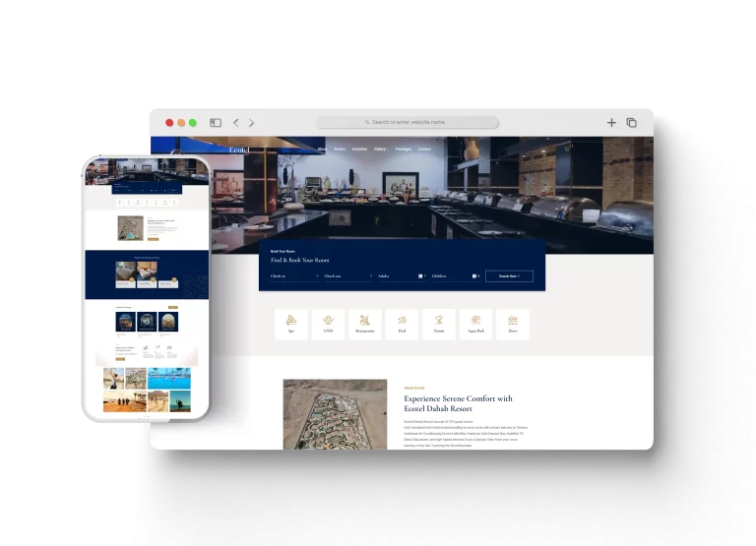756x546 pixels.
Task: Open the Activities menu item
Action: click(359, 149)
